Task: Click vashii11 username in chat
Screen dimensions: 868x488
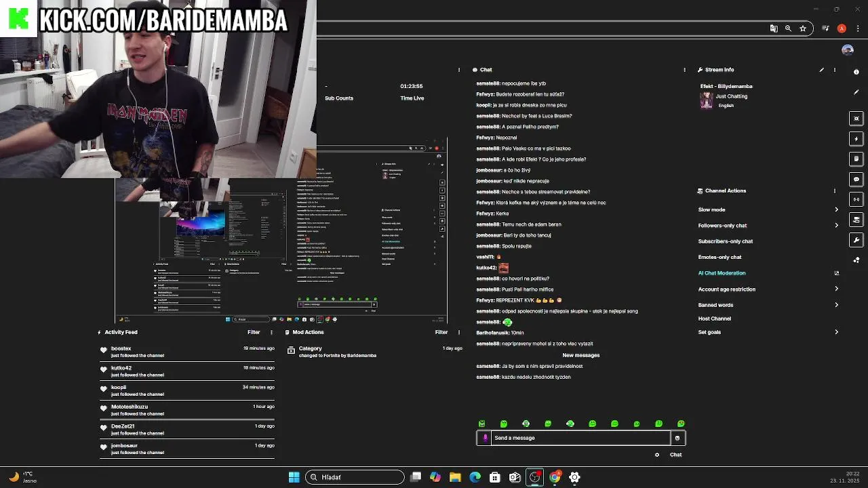Action: click(x=485, y=257)
